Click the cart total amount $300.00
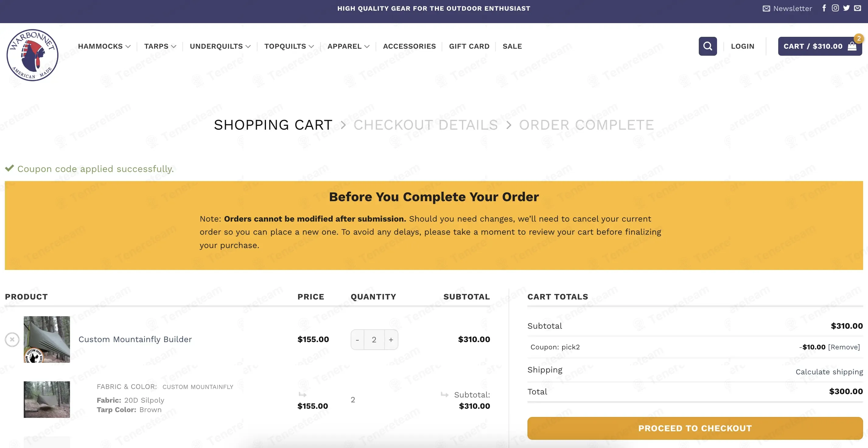868x448 pixels. click(x=846, y=391)
